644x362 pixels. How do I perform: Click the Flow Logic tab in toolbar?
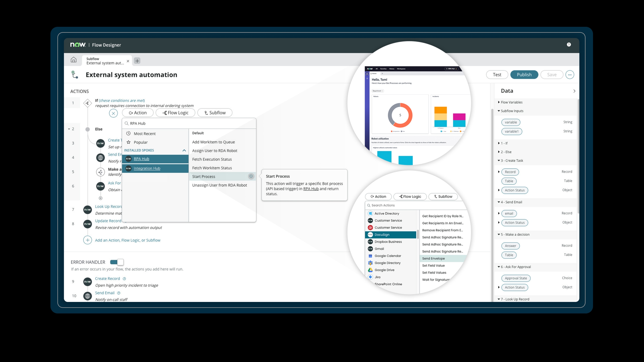coord(175,112)
